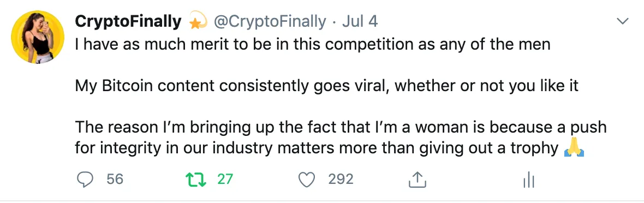Click the 56 replies count

[115, 179]
